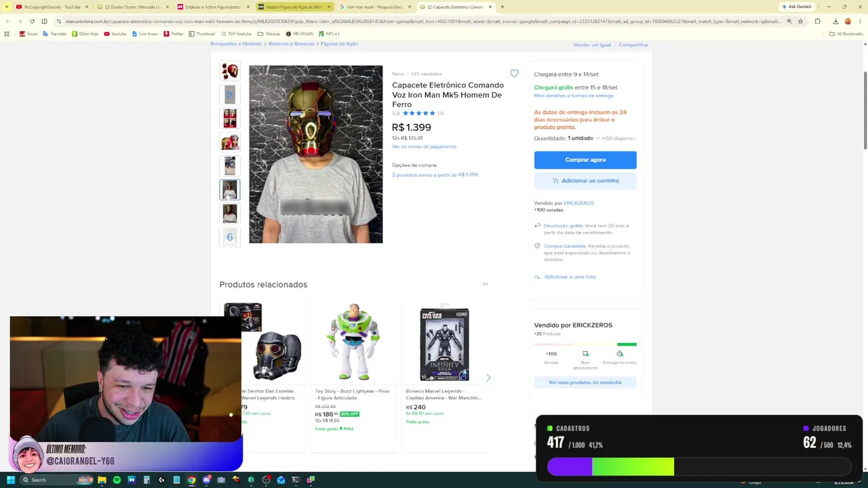Screen dimensions: 868x488
Task: Click the Ask Gemini button
Action: (x=797, y=7)
